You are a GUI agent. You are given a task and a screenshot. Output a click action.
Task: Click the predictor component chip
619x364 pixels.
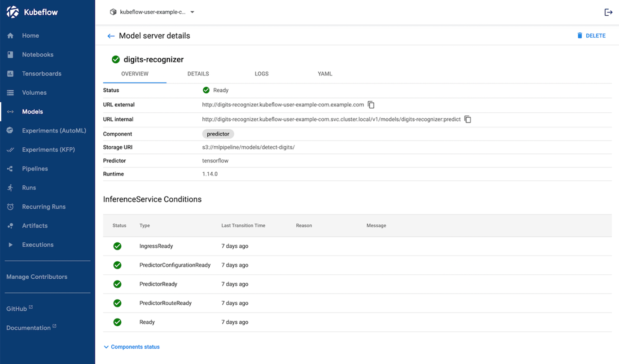pyautogui.click(x=218, y=134)
